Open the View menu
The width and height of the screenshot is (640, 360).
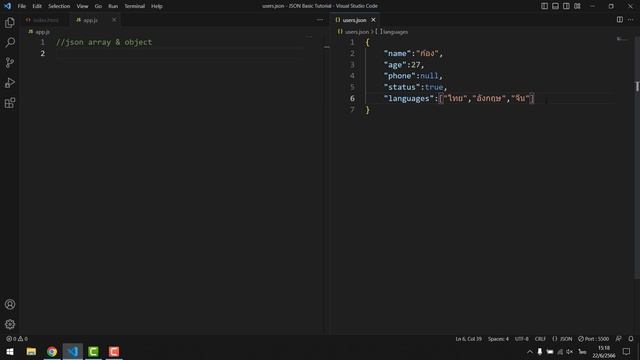coord(82,6)
